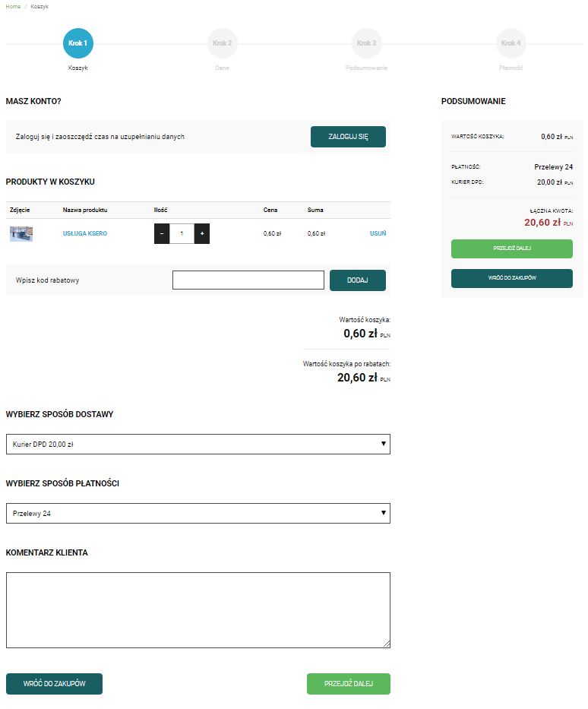Open the Przelewy 24 payment dropdown

coord(198,513)
